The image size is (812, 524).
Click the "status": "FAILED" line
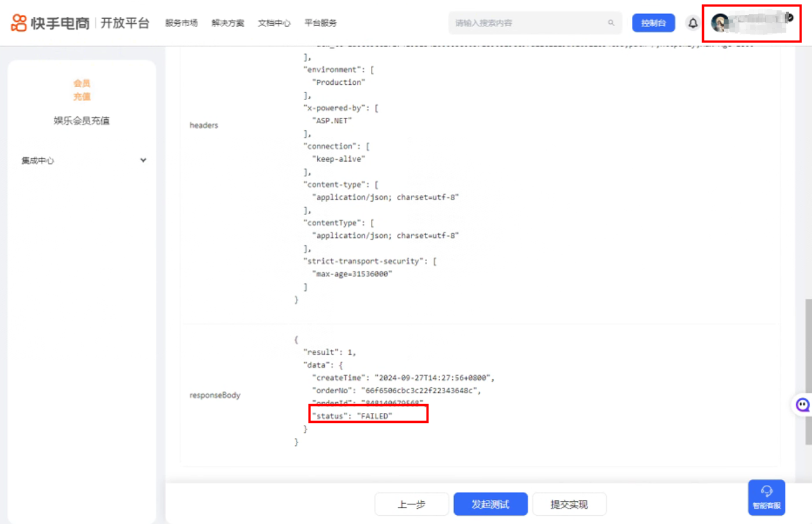click(x=352, y=416)
